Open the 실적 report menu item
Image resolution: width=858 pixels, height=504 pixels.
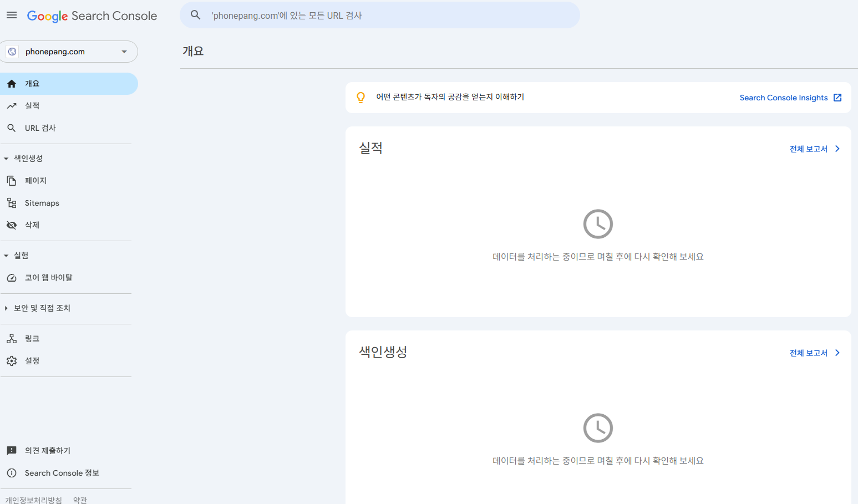tap(69, 106)
